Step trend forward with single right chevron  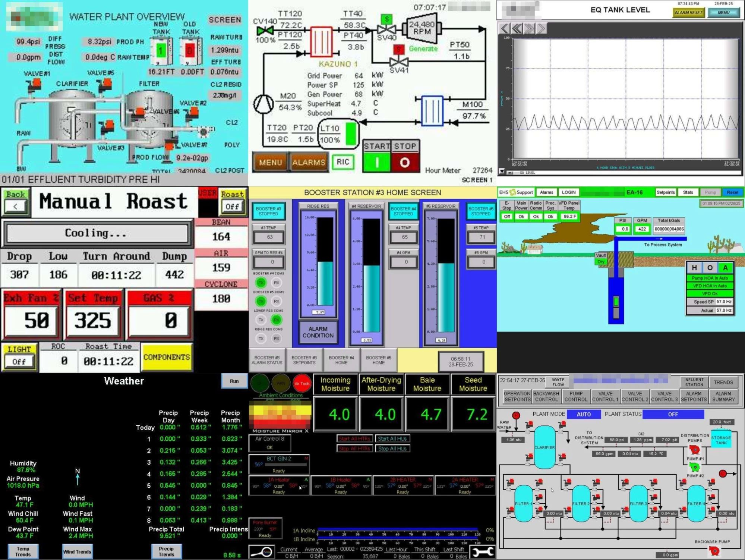(x=542, y=28)
